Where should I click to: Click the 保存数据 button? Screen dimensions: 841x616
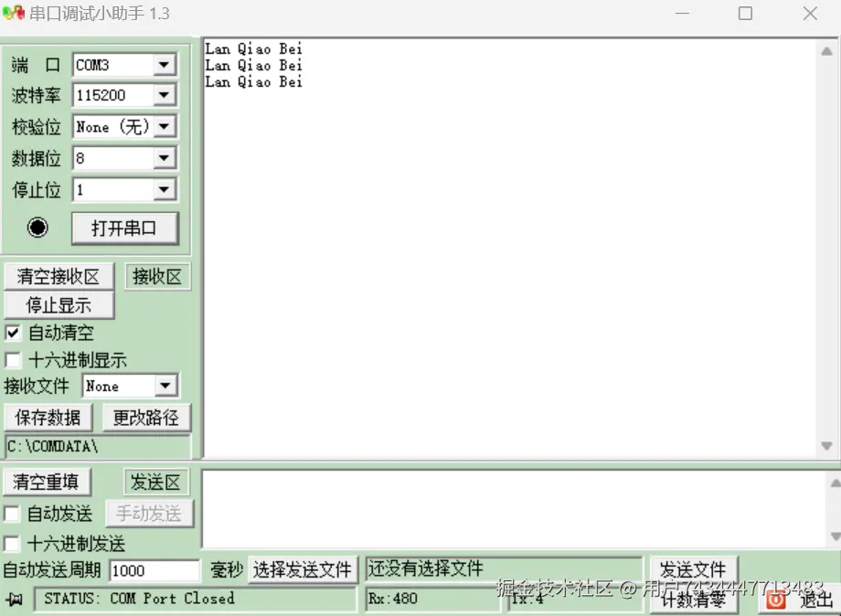coord(48,418)
